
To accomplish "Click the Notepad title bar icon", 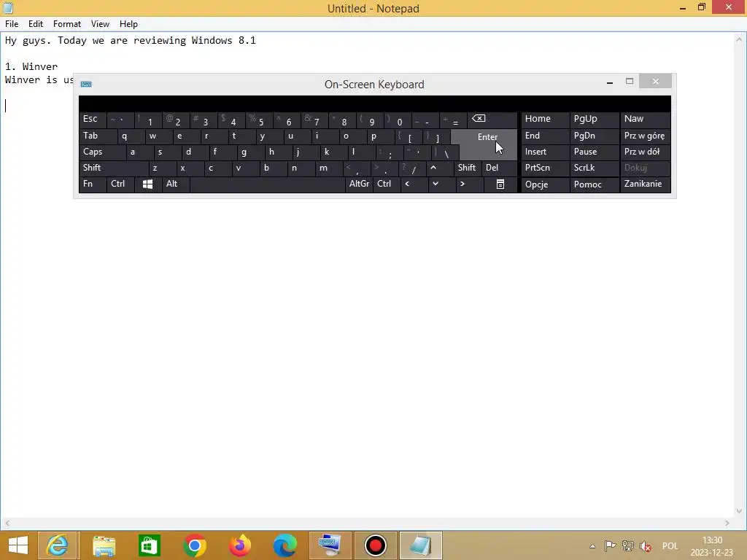I will pos(7,8).
